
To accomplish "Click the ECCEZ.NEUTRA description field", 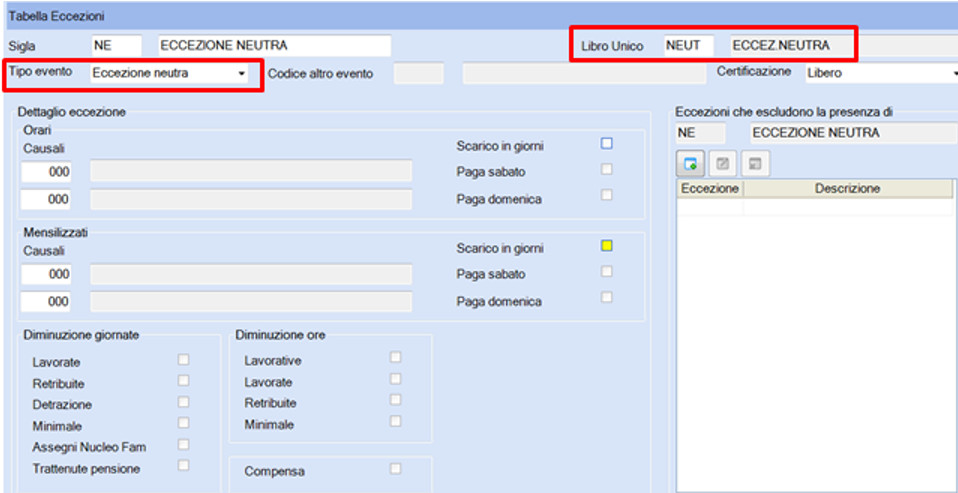I will (844, 46).
